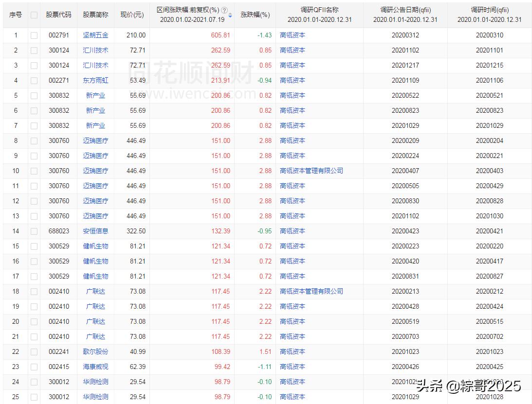Open the 坚朗五金 stock link
Viewport: 532px width, 404px height.
pos(95,35)
